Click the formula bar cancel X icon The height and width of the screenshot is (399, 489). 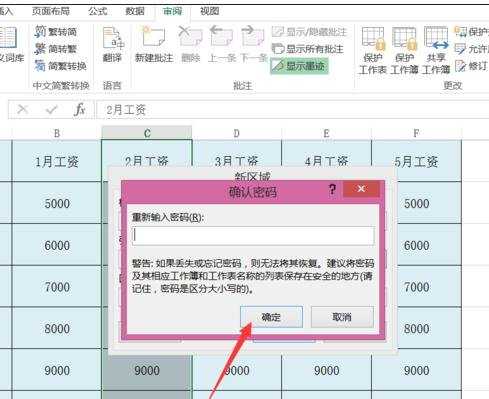[23, 109]
